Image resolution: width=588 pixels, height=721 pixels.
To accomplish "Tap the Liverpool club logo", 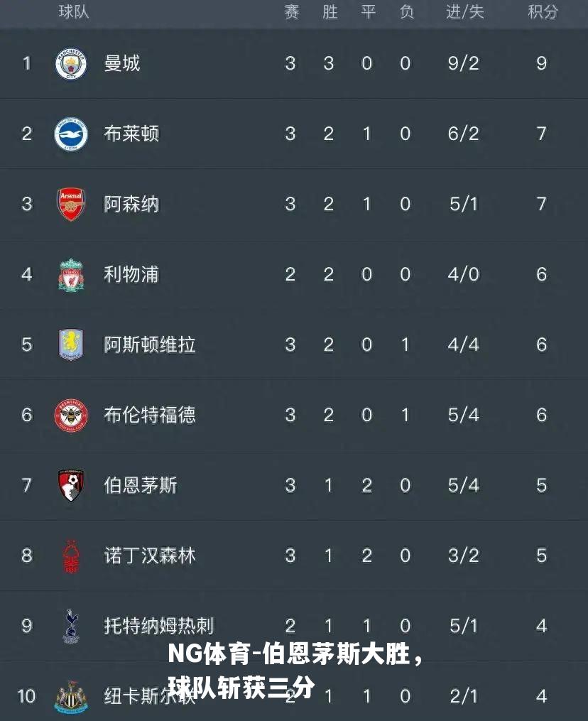I will tap(71, 275).
